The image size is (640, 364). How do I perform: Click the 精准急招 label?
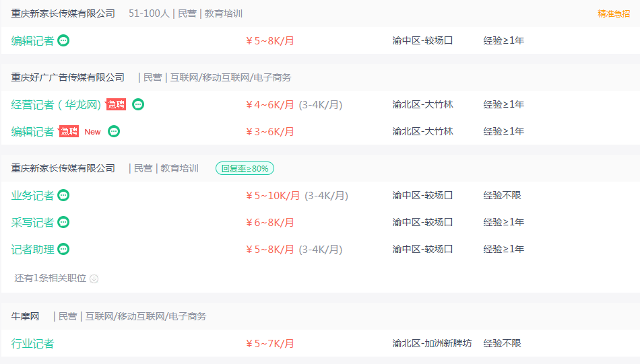614,13
